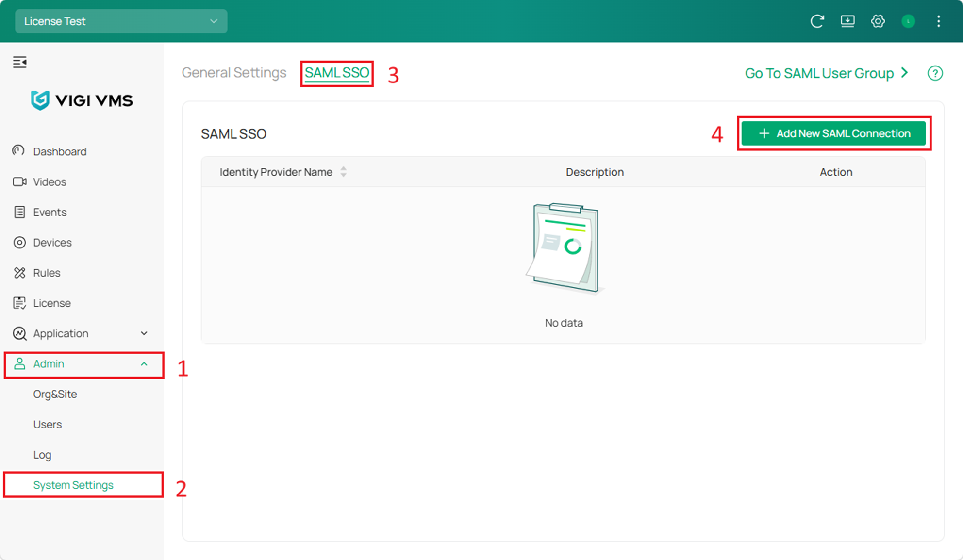
Task: Open the download client icon in the top bar
Action: (847, 21)
